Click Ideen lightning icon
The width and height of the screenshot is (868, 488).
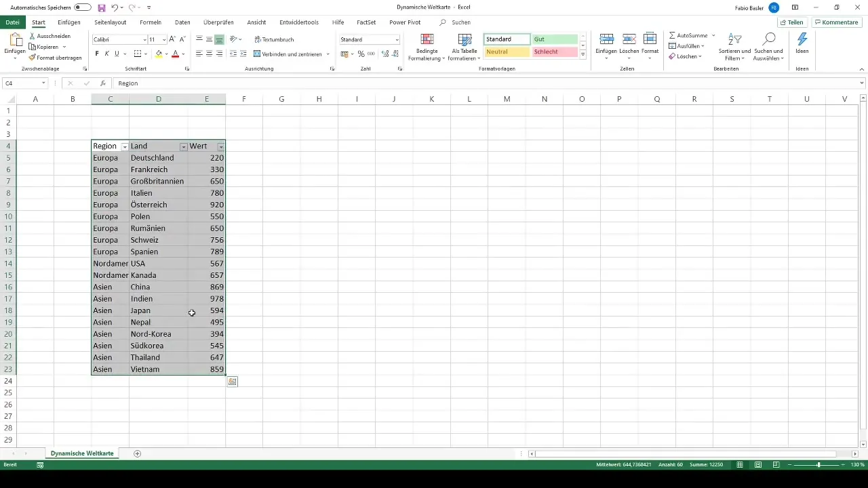click(802, 39)
